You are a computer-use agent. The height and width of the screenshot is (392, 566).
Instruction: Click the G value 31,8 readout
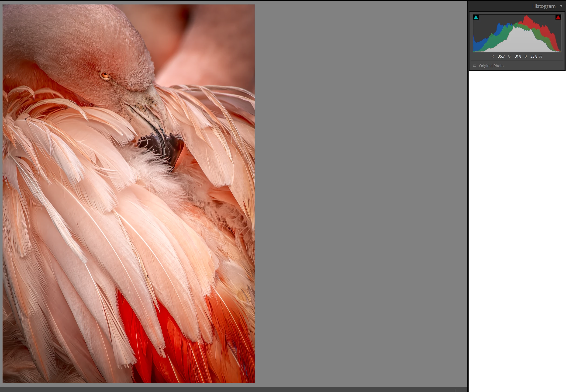[518, 56]
